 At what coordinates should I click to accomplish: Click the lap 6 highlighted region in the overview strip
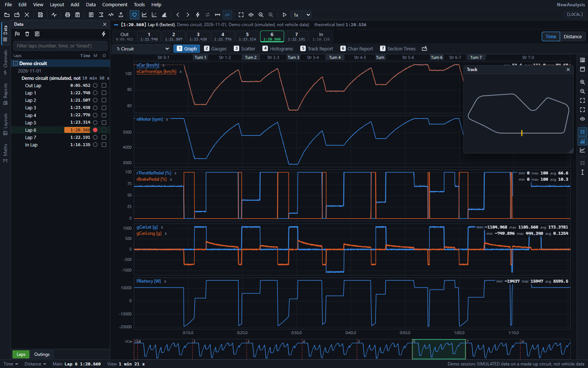[x=439, y=349]
